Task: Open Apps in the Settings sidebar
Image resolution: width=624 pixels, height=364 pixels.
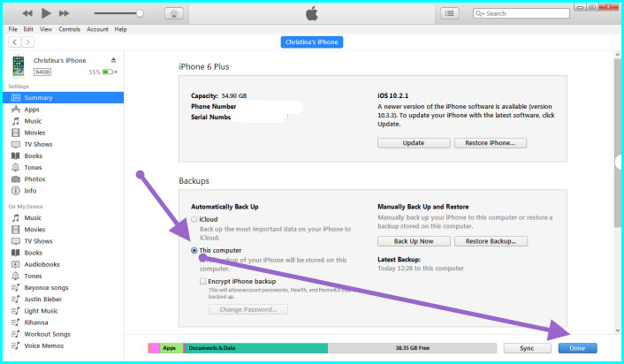Action: pyautogui.click(x=32, y=109)
